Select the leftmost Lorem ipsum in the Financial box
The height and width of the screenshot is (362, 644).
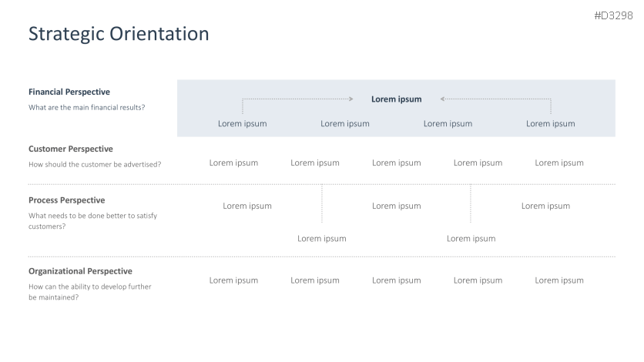click(242, 123)
